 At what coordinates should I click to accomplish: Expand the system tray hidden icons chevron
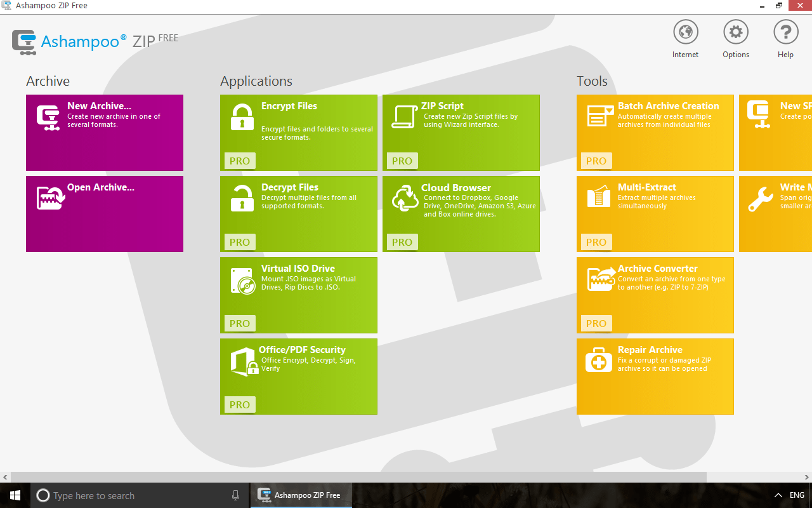[778, 495]
